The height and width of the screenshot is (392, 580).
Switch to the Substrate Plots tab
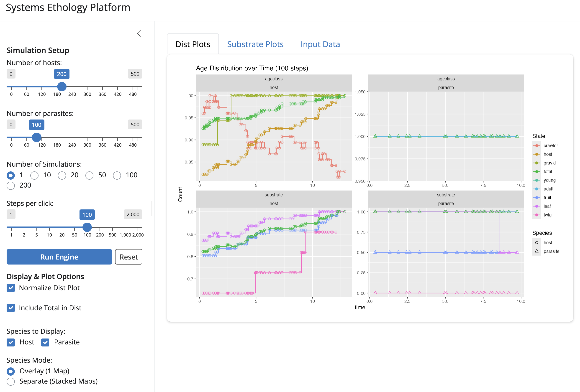tap(255, 44)
